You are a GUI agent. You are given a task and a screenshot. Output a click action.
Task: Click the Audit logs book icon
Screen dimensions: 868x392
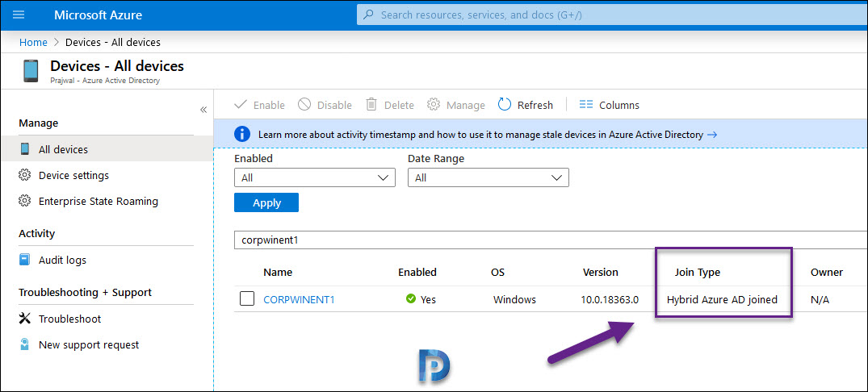click(24, 260)
